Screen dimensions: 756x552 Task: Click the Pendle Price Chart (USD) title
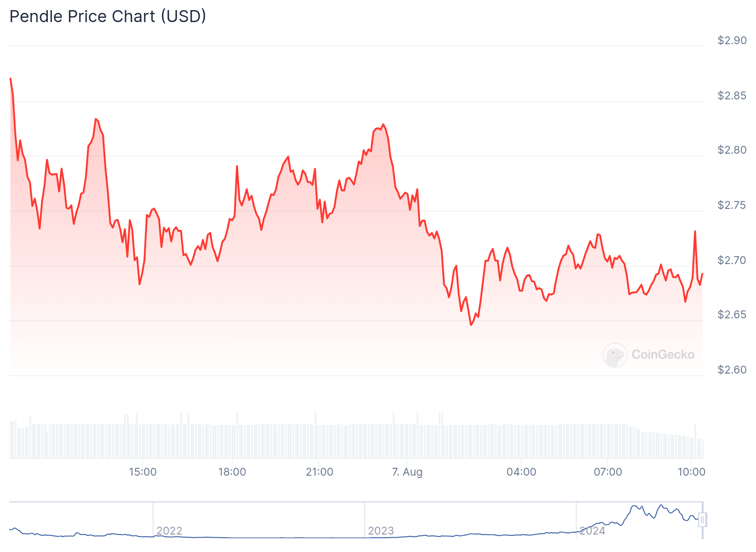pyautogui.click(x=108, y=17)
